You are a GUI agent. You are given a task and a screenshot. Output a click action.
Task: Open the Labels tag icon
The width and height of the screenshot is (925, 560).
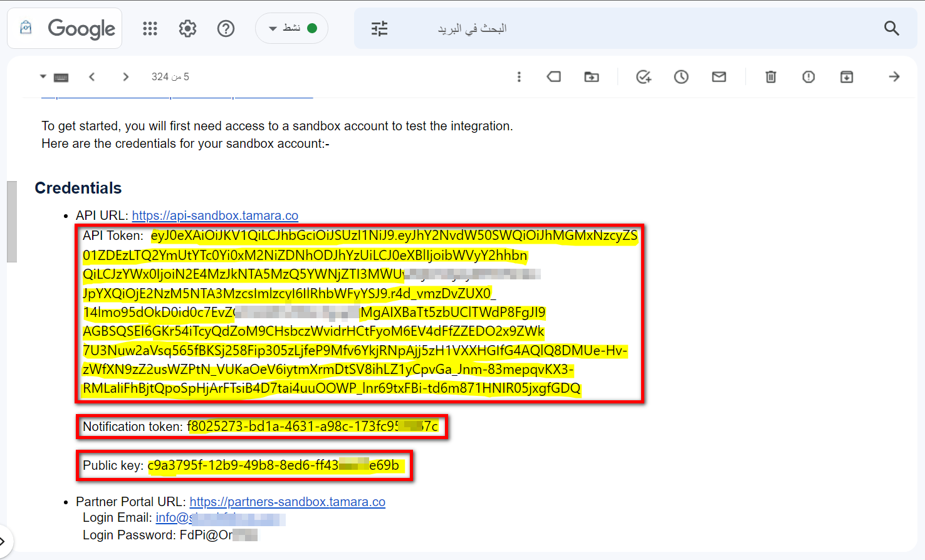tap(554, 76)
